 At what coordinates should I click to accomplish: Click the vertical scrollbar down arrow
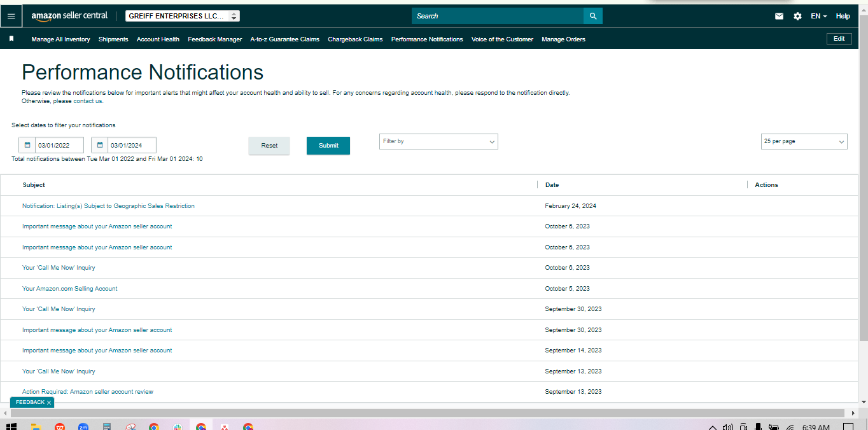(863, 402)
